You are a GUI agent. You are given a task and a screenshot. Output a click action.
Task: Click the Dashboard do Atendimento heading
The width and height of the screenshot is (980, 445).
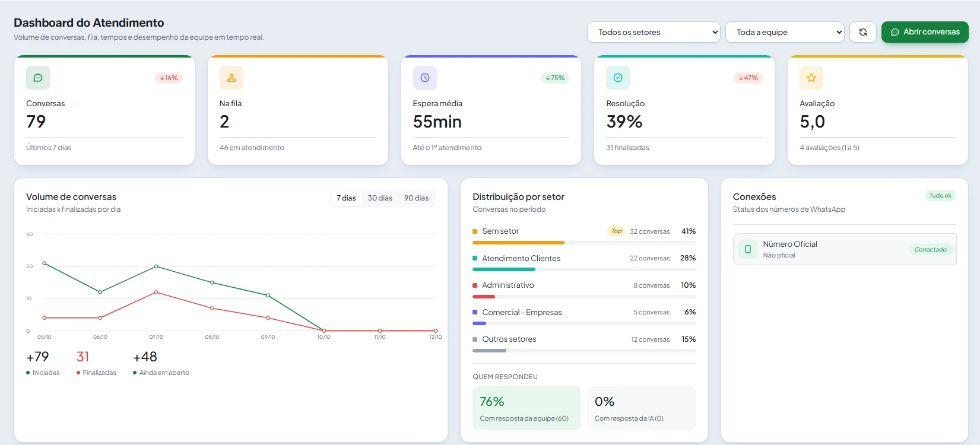click(x=89, y=23)
